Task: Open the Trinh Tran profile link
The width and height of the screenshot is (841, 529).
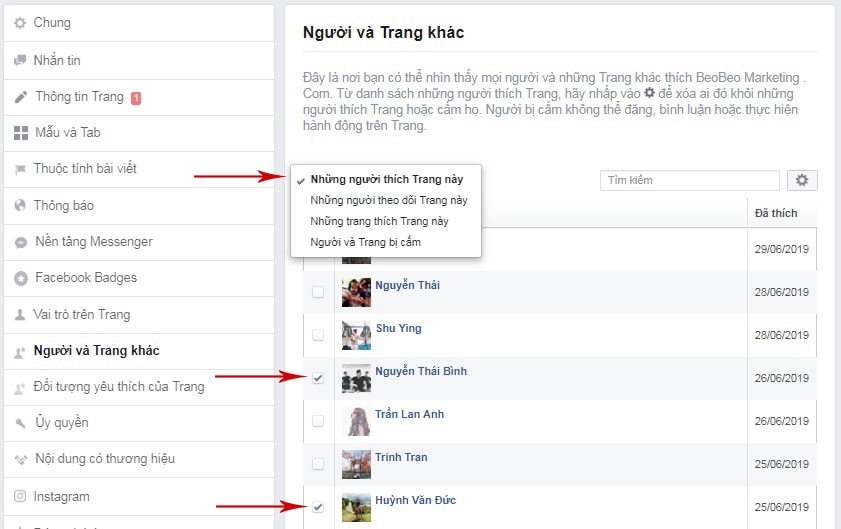Action: [x=401, y=457]
